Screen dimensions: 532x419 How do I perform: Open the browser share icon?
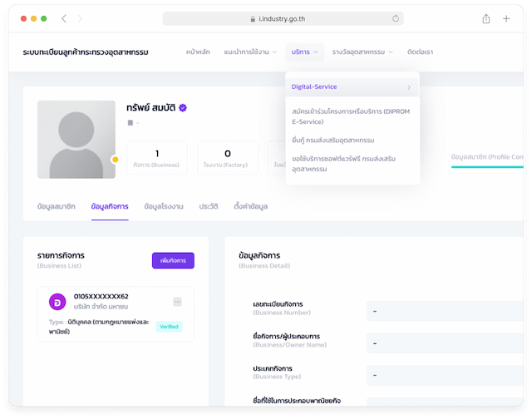pos(486,18)
